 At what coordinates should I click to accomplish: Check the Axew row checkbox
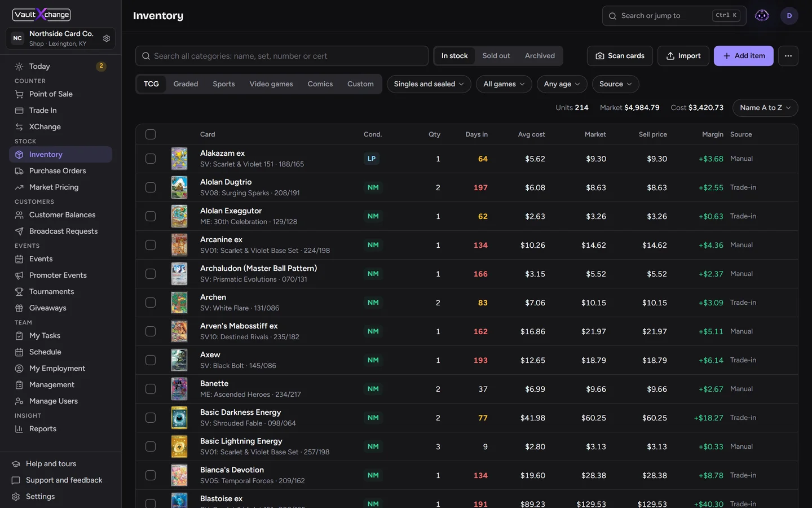(151, 360)
